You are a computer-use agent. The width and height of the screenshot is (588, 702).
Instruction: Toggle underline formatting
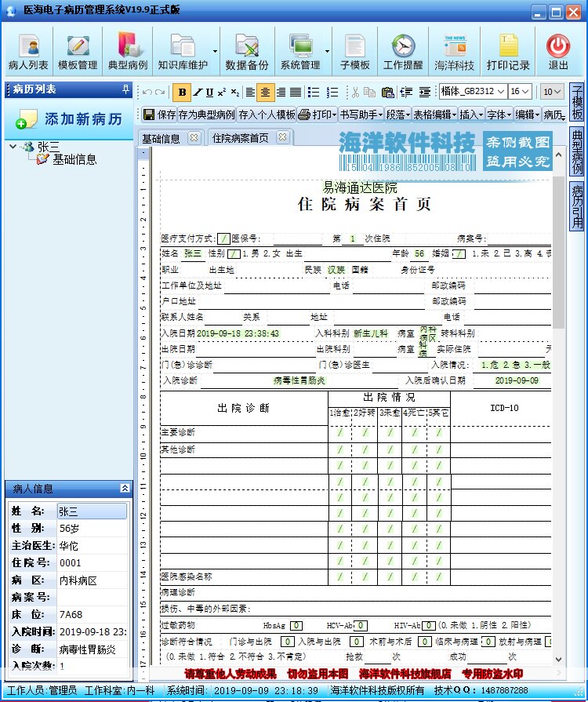pyautogui.click(x=209, y=93)
